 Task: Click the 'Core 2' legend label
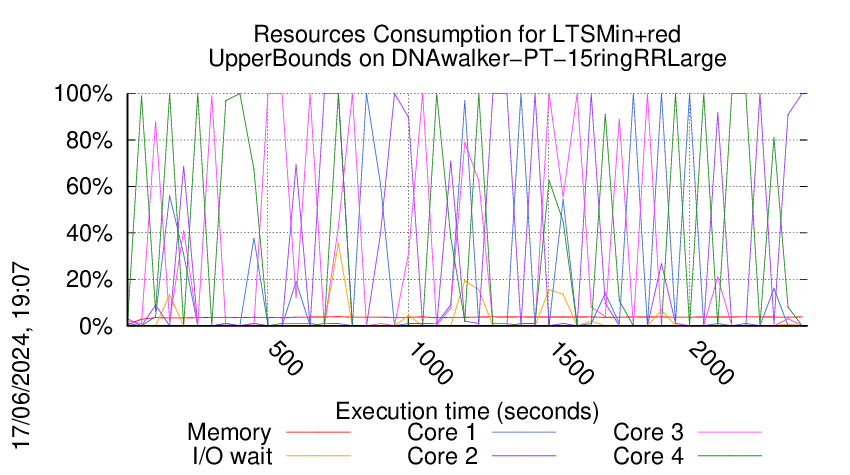point(442,457)
